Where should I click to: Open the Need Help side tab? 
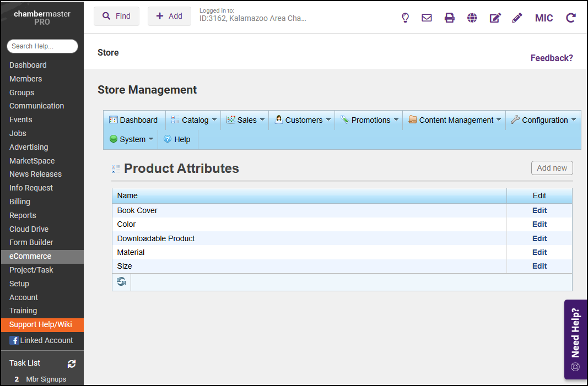point(575,339)
